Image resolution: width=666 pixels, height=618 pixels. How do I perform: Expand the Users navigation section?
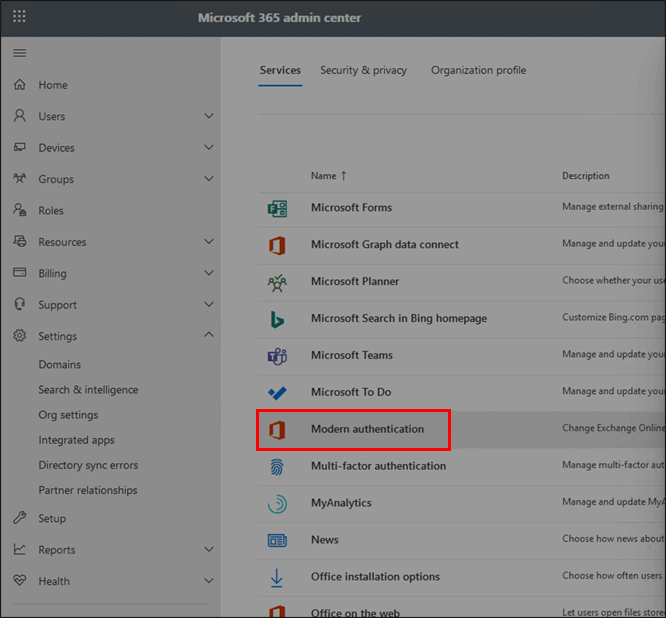tap(208, 116)
